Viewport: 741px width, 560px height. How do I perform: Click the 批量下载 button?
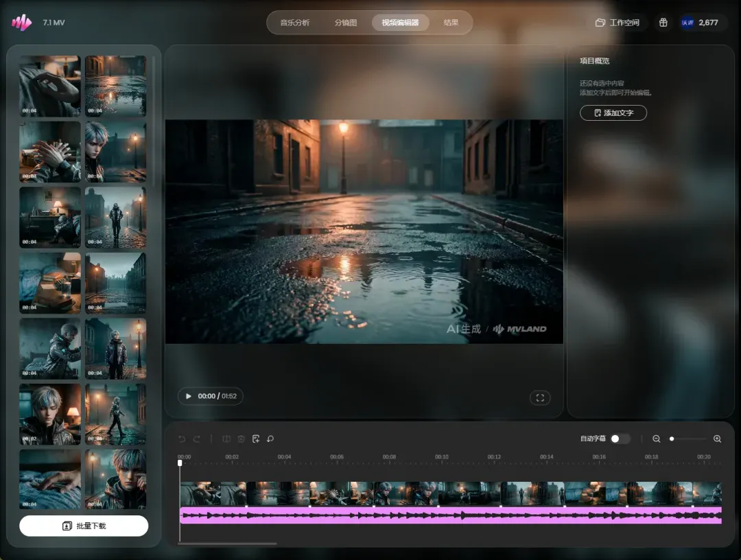coord(84,526)
